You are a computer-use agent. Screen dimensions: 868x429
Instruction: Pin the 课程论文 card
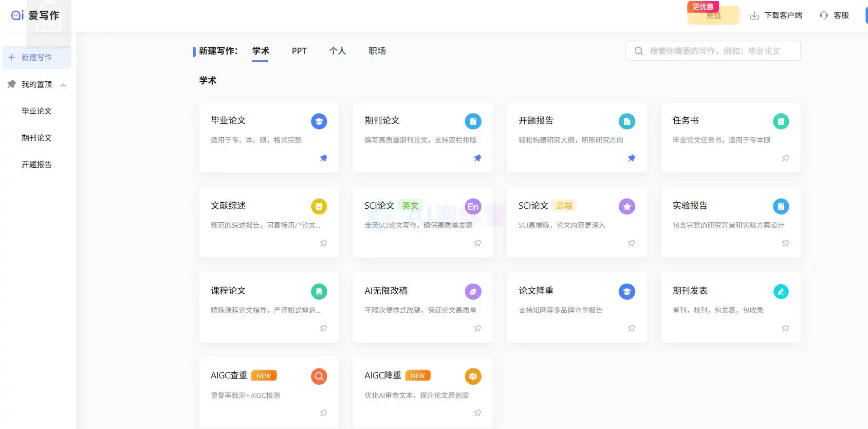(323, 328)
